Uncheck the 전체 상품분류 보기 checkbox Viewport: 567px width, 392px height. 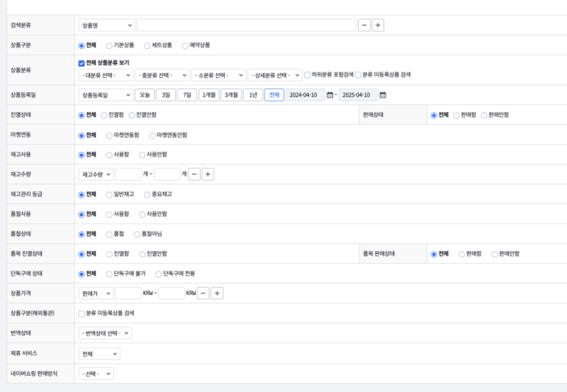point(82,63)
